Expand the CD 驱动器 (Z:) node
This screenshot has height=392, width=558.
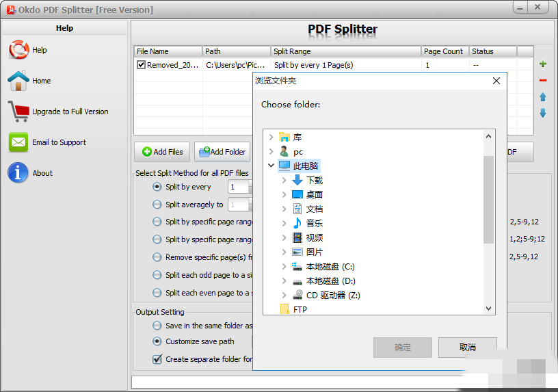point(284,295)
